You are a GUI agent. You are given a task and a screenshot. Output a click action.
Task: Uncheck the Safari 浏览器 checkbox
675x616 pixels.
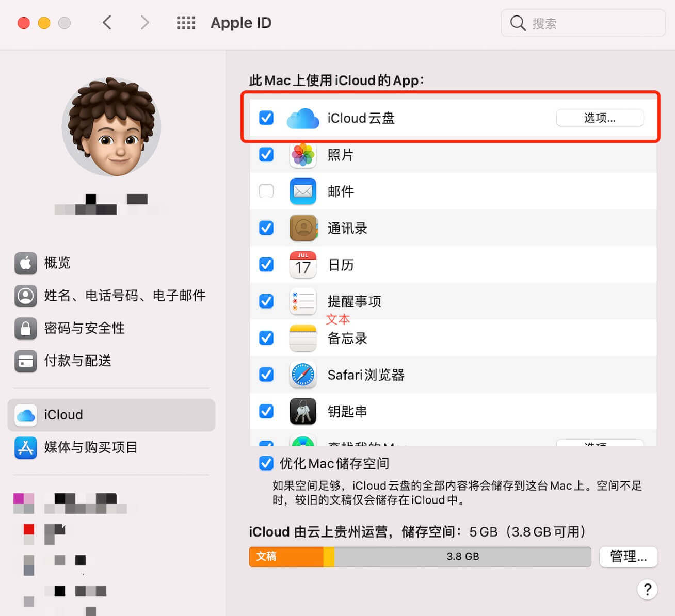(266, 374)
